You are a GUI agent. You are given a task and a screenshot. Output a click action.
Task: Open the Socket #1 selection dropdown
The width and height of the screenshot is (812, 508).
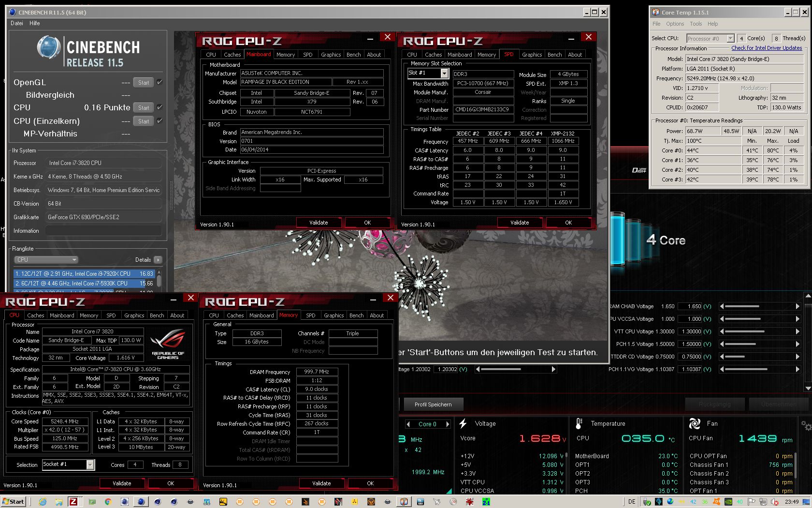click(x=90, y=464)
